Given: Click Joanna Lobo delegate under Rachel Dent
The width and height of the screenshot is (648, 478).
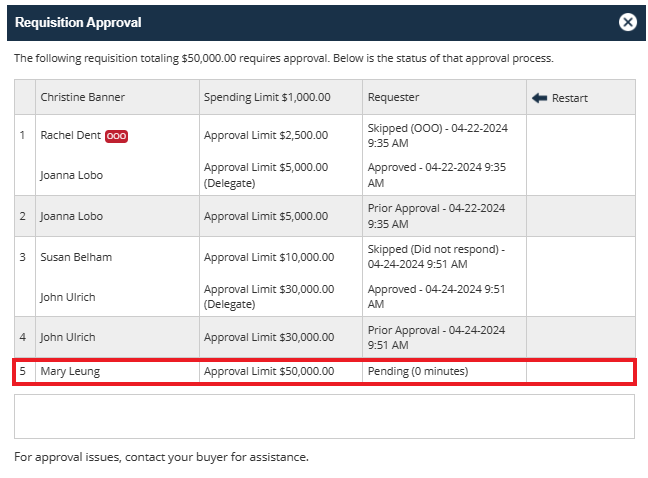Looking at the screenshot, I should pyautogui.click(x=71, y=175).
